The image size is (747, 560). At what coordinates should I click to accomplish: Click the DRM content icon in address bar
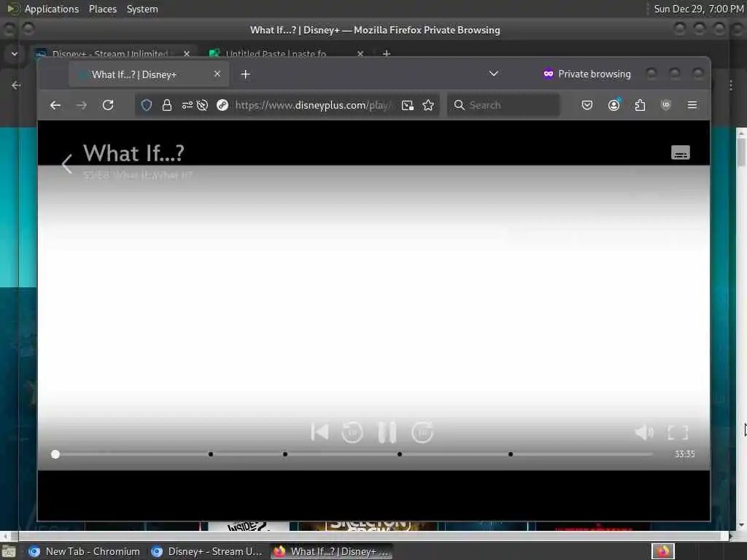pyautogui.click(x=222, y=105)
